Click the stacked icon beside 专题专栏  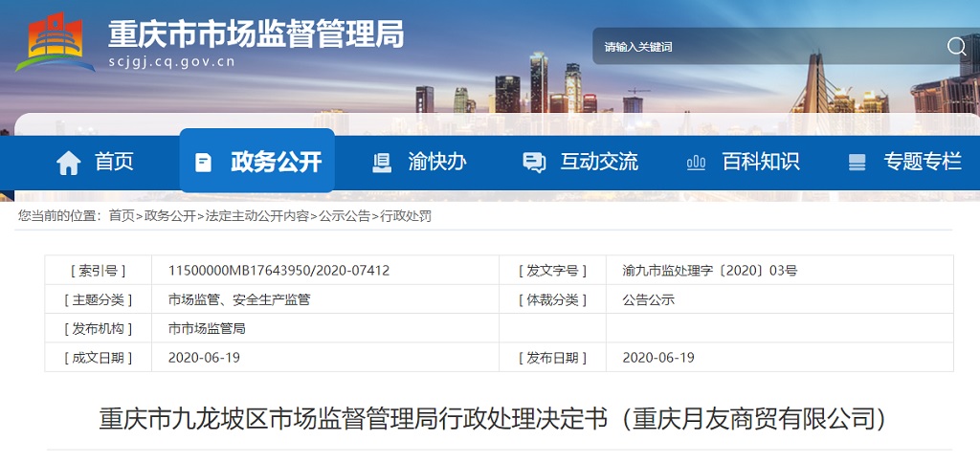coord(857,163)
